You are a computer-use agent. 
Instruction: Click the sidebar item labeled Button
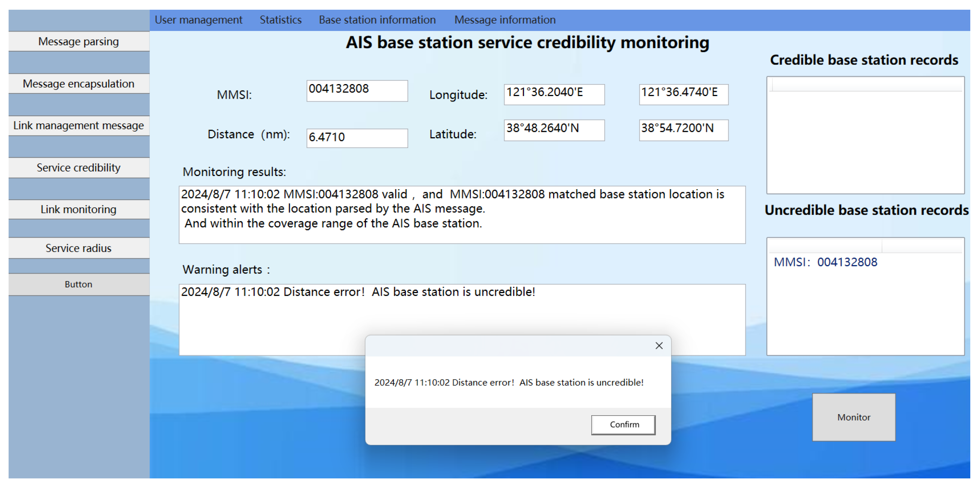(79, 284)
